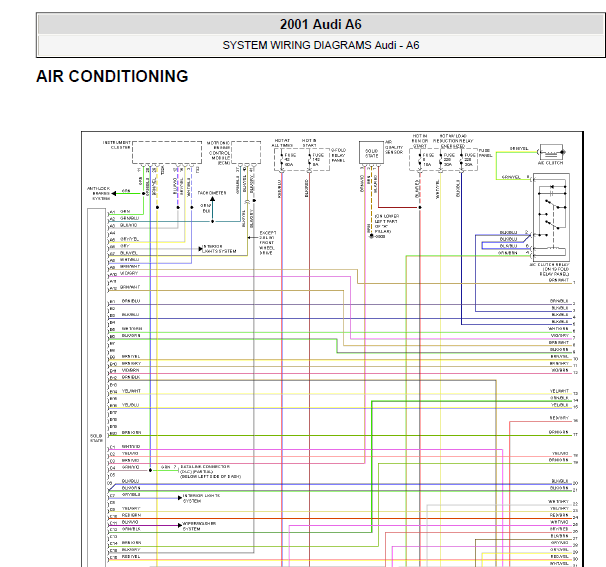Click connector pin C10 RED/GRN label

[x=131, y=515]
